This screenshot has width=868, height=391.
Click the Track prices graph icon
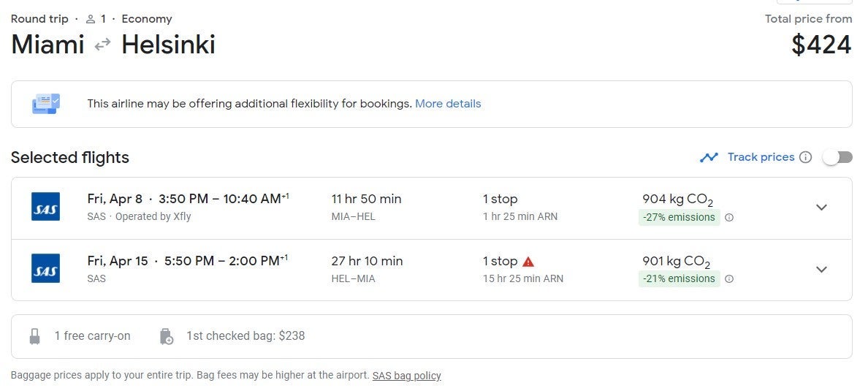point(709,157)
